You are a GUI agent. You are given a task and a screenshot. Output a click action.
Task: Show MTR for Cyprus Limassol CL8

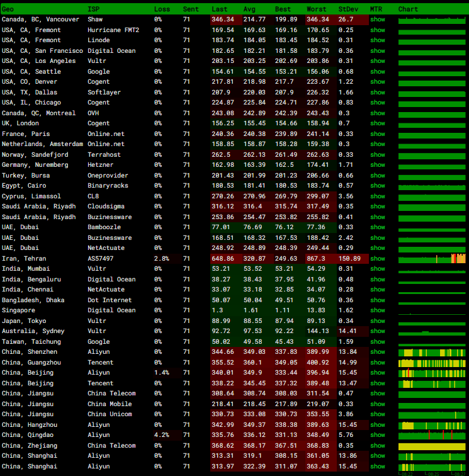pyautogui.click(x=377, y=196)
